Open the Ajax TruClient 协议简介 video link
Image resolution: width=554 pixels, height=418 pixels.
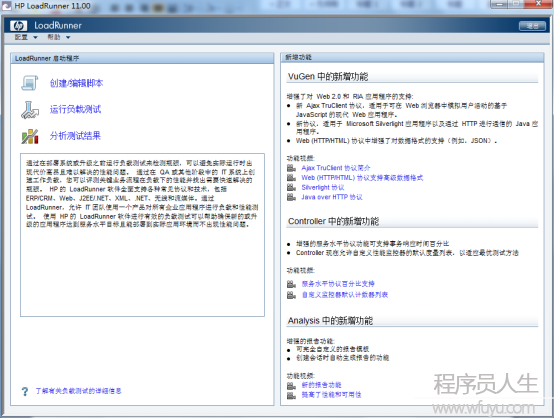(336, 168)
